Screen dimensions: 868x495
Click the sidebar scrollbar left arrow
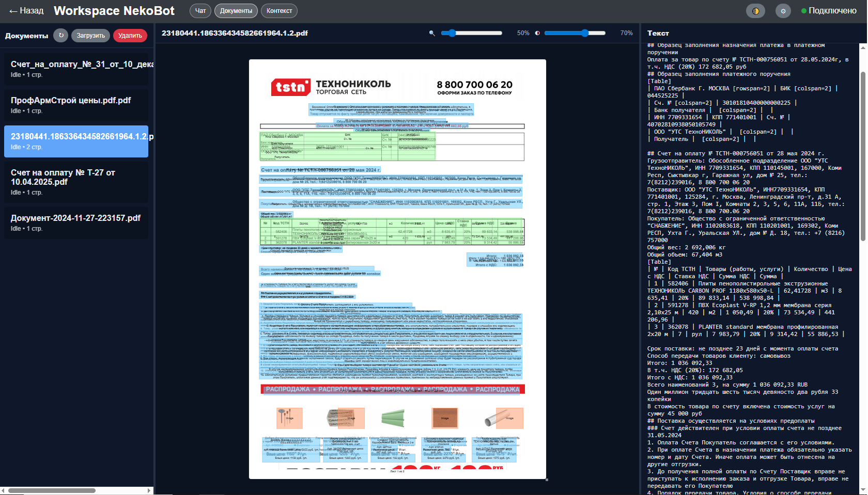pyautogui.click(x=3, y=491)
